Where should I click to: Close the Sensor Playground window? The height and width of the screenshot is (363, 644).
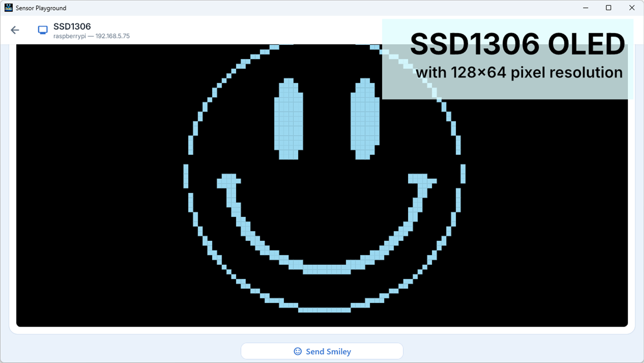point(632,8)
